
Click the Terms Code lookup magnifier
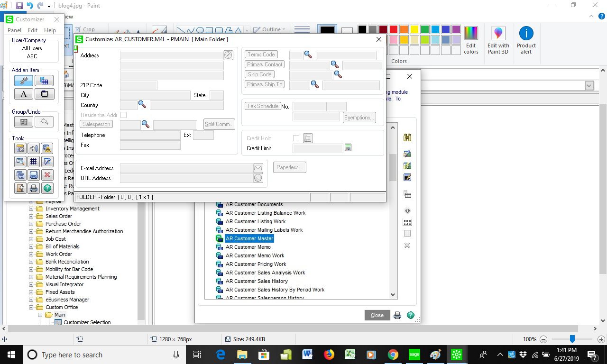(308, 55)
